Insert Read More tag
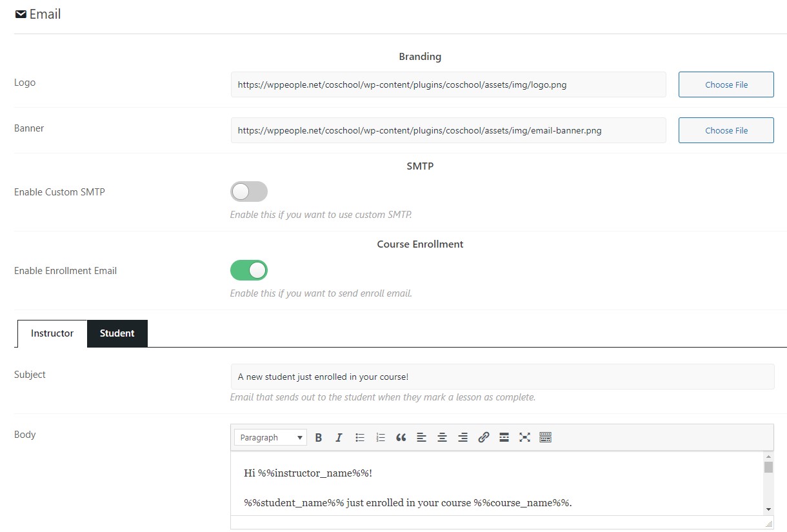The height and width of the screenshot is (532, 787). [x=504, y=438]
